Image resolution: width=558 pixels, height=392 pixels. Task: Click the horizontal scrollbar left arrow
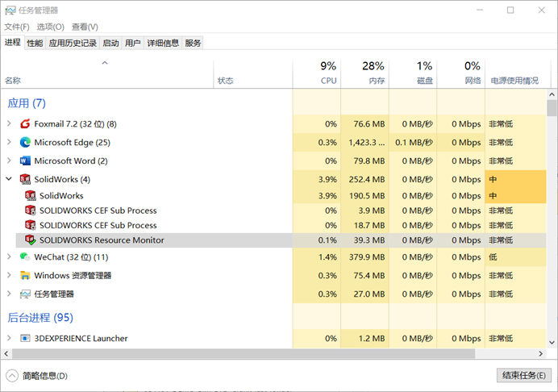(6, 353)
